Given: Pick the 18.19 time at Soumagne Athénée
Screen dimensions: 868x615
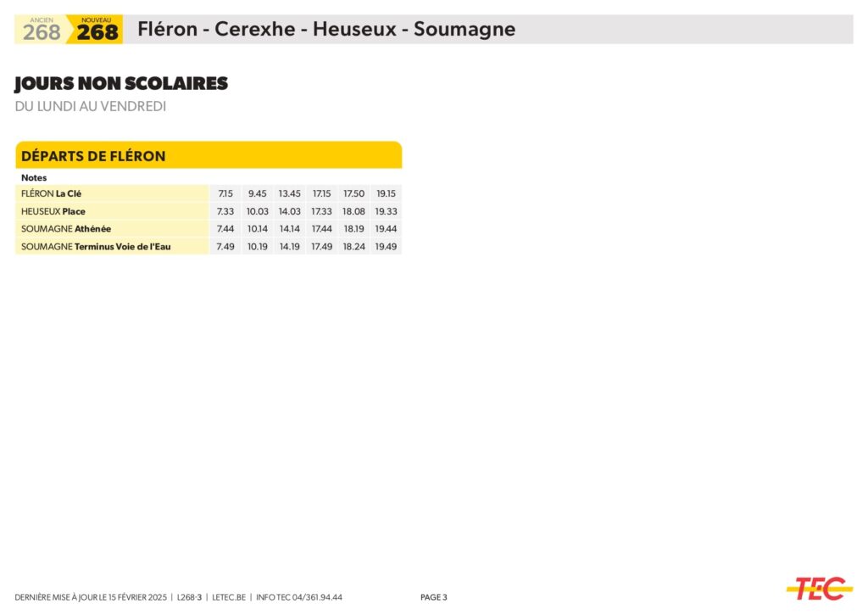Looking at the screenshot, I should (353, 229).
